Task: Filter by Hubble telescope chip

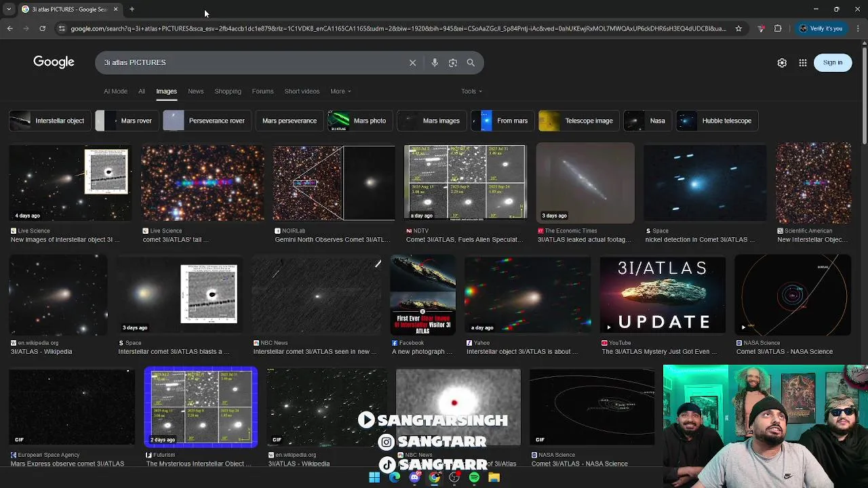Action: click(717, 121)
